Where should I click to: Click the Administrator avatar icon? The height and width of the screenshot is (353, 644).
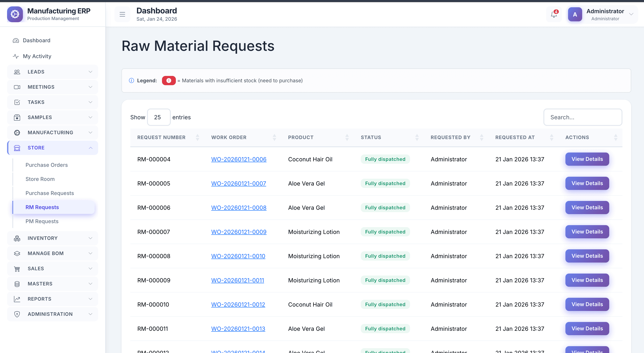(x=575, y=15)
